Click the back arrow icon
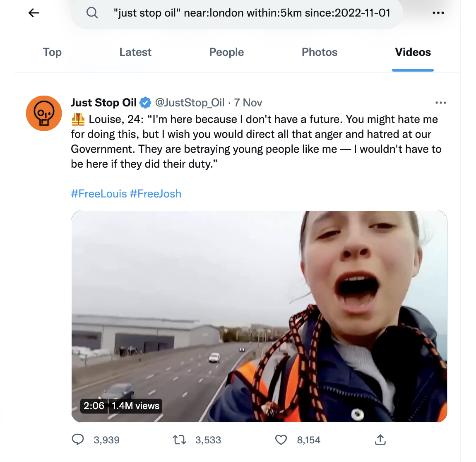Screen dimensions: 476x462 click(x=34, y=13)
